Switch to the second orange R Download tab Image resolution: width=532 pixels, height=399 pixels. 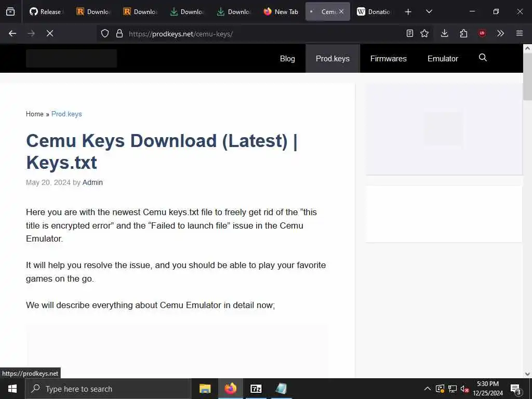tap(140, 11)
